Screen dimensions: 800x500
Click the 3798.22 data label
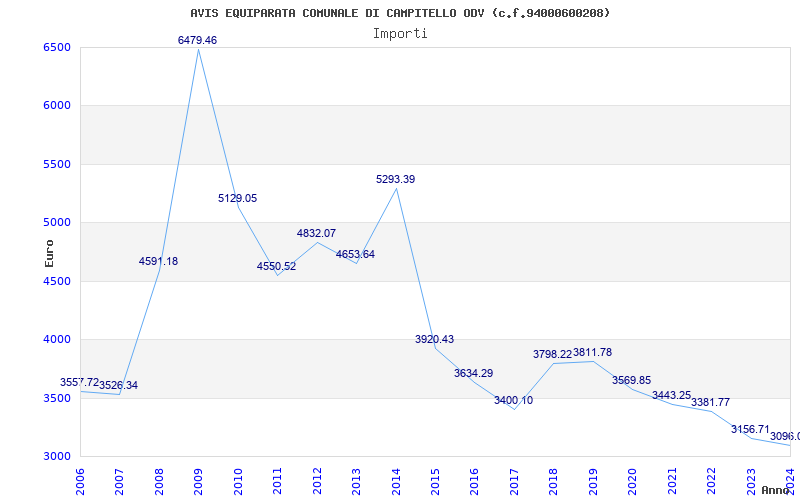coord(553,354)
